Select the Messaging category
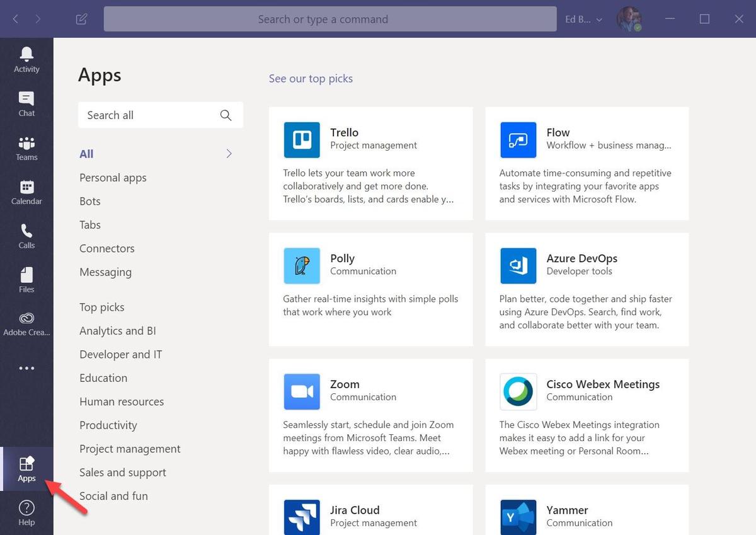Viewport: 756px width, 535px height. 105,272
